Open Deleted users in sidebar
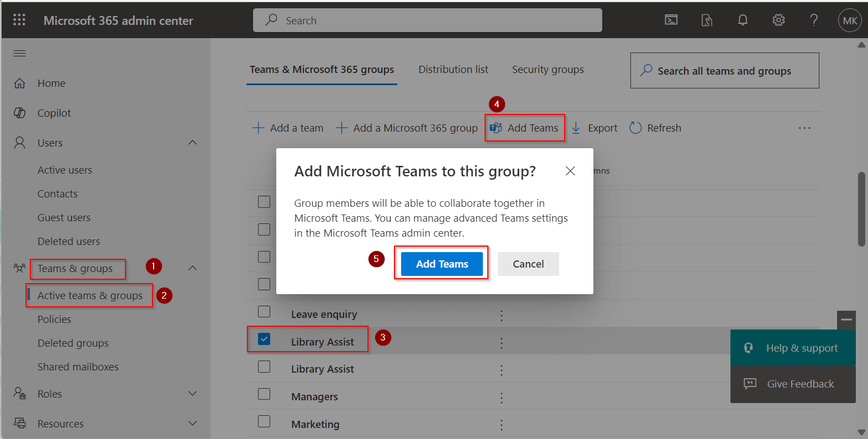The image size is (868, 439). click(69, 242)
